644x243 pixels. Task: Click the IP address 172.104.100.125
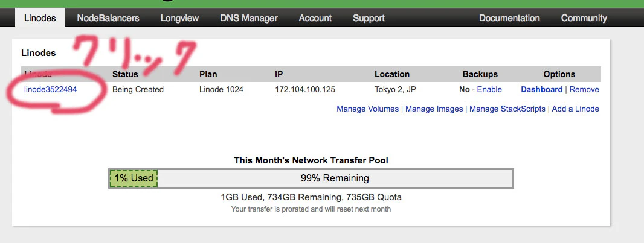(305, 89)
